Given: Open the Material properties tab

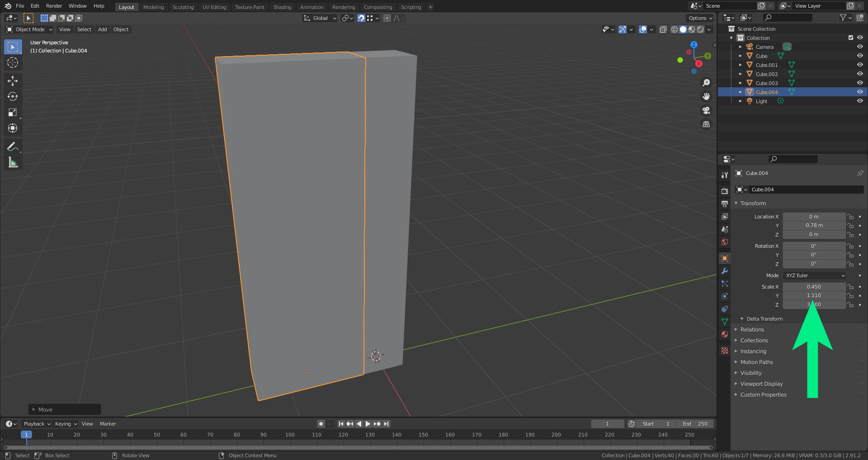Looking at the screenshot, I should pyautogui.click(x=725, y=334).
